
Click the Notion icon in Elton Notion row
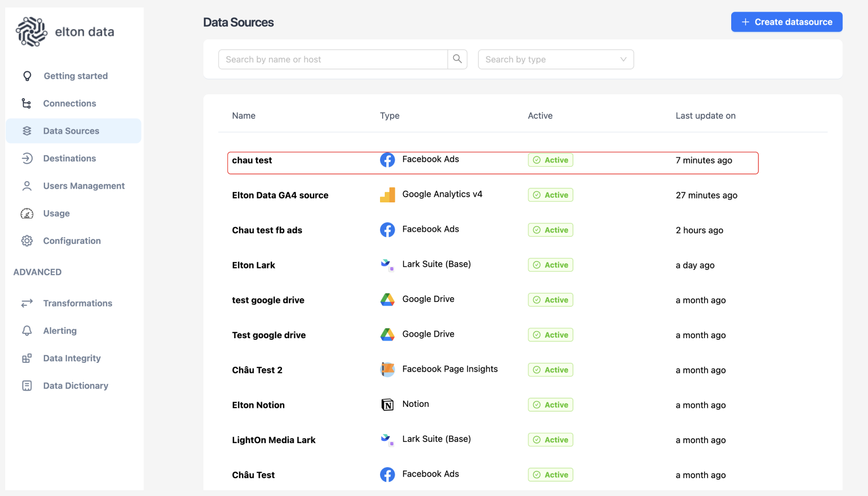(x=387, y=405)
